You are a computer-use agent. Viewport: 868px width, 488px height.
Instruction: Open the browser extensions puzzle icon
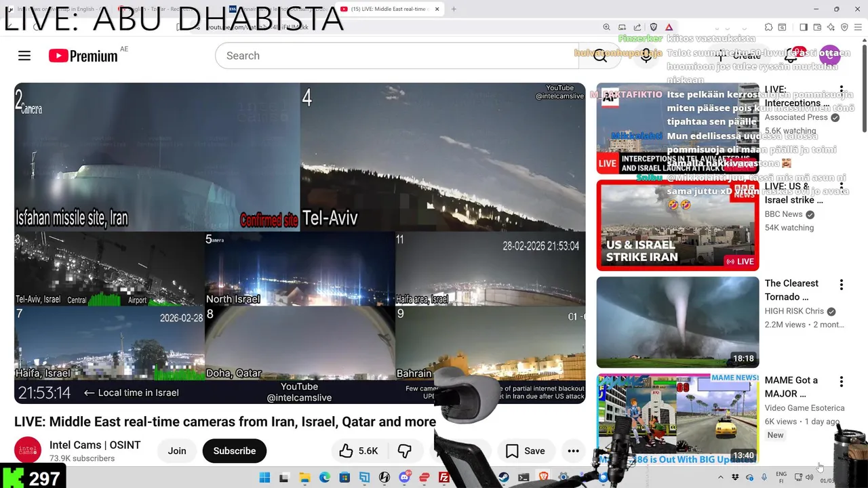[768, 27]
